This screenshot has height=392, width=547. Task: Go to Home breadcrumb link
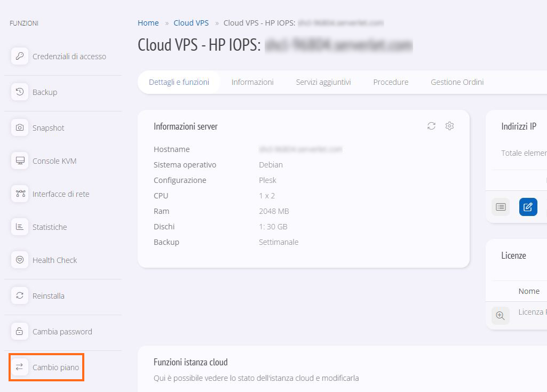[148, 23]
